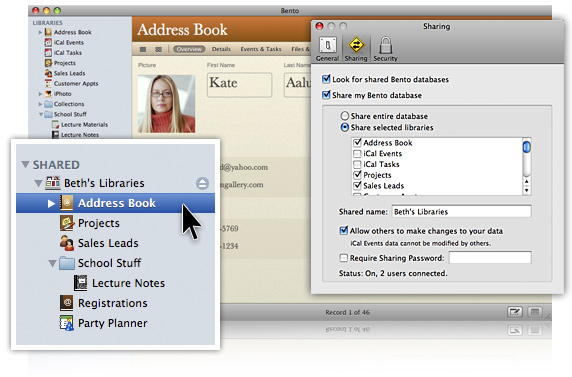Click the list icon in the bottom right bar
The width and height of the screenshot is (572, 377).
(535, 312)
